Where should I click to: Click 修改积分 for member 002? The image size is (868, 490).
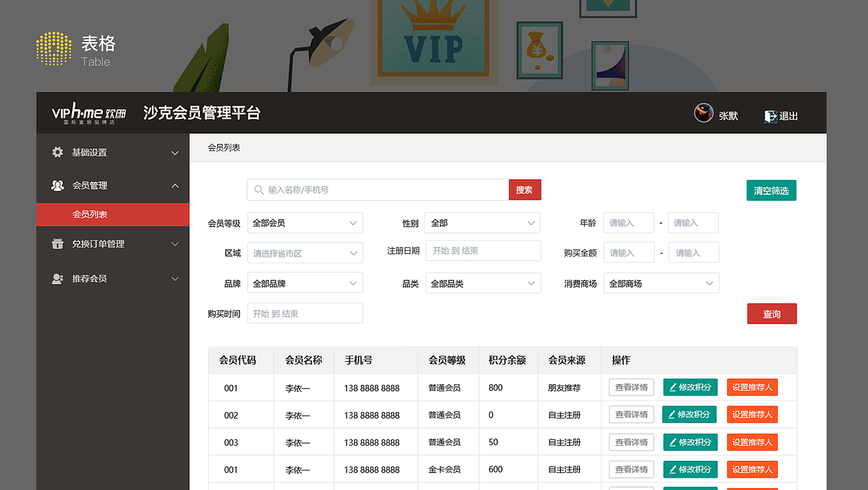coord(690,415)
